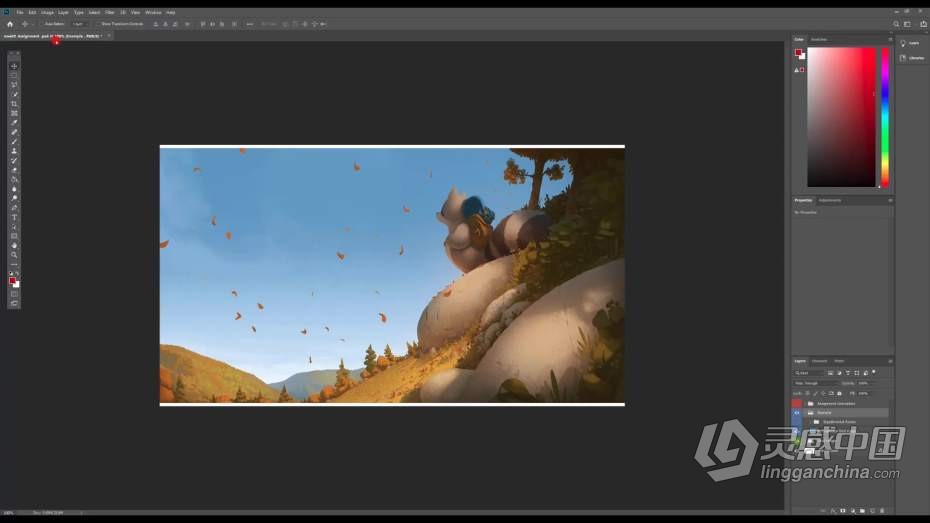Toggle visibility of Assignment Instructions group

[x=797, y=404]
